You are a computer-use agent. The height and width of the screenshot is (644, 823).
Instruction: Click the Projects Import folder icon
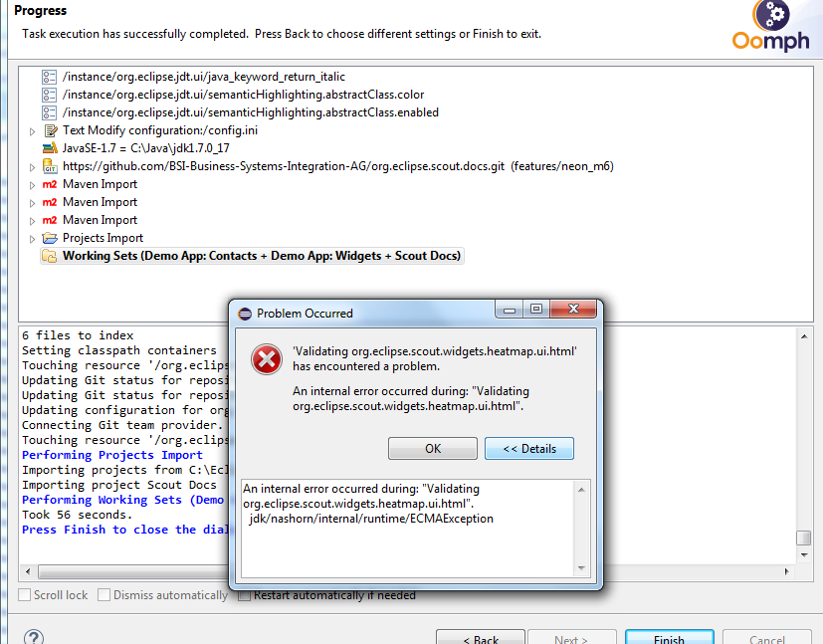pyautogui.click(x=50, y=238)
